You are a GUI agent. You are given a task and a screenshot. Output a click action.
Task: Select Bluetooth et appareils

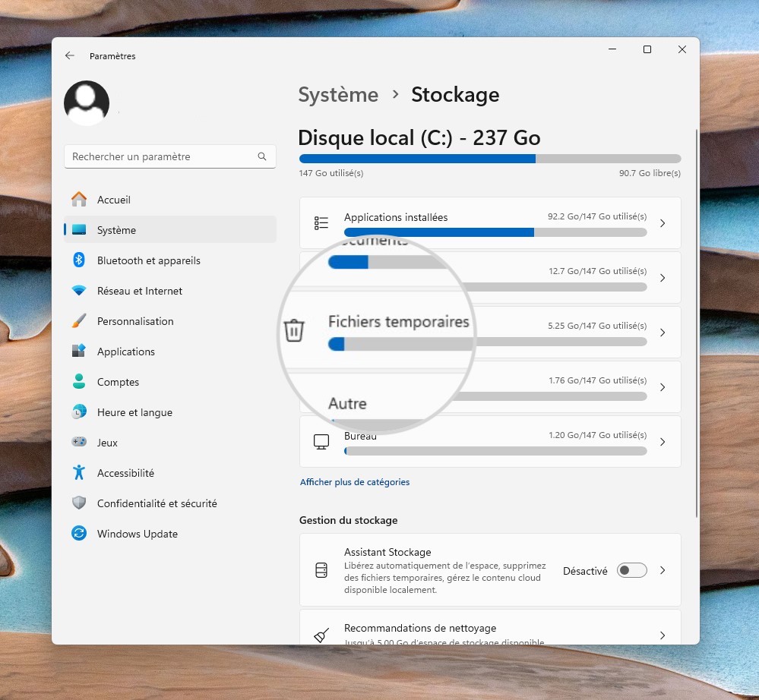170,260
